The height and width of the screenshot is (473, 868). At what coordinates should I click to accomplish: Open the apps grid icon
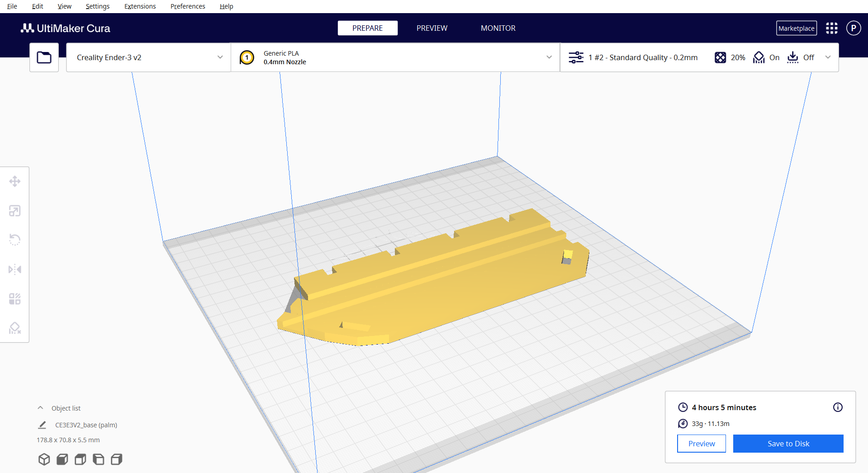click(831, 28)
